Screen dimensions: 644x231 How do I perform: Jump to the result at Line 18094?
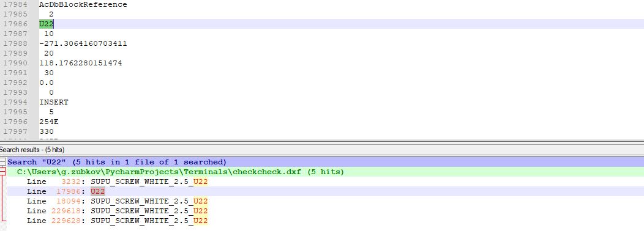click(x=118, y=202)
